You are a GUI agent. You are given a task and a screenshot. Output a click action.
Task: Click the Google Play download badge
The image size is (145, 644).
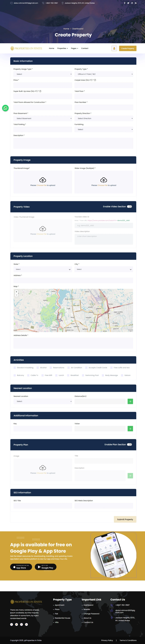coord(45,567)
